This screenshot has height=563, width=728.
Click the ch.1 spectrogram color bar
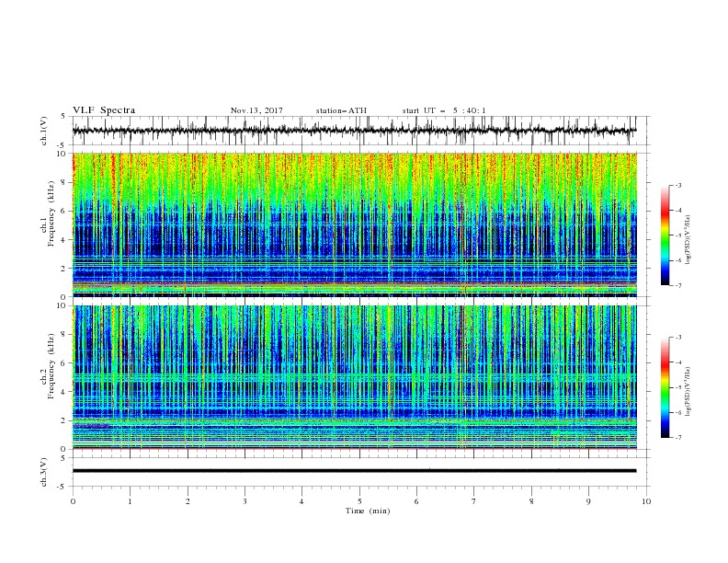(665, 235)
